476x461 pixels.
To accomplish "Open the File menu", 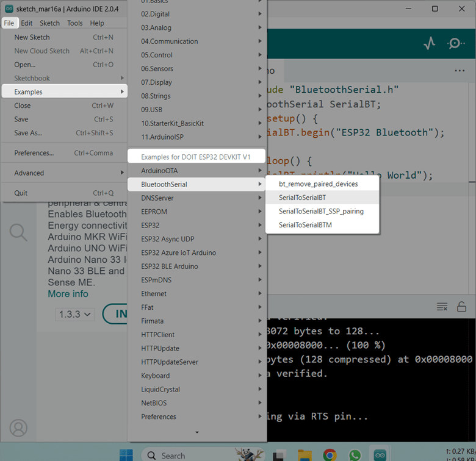I will click(9, 23).
